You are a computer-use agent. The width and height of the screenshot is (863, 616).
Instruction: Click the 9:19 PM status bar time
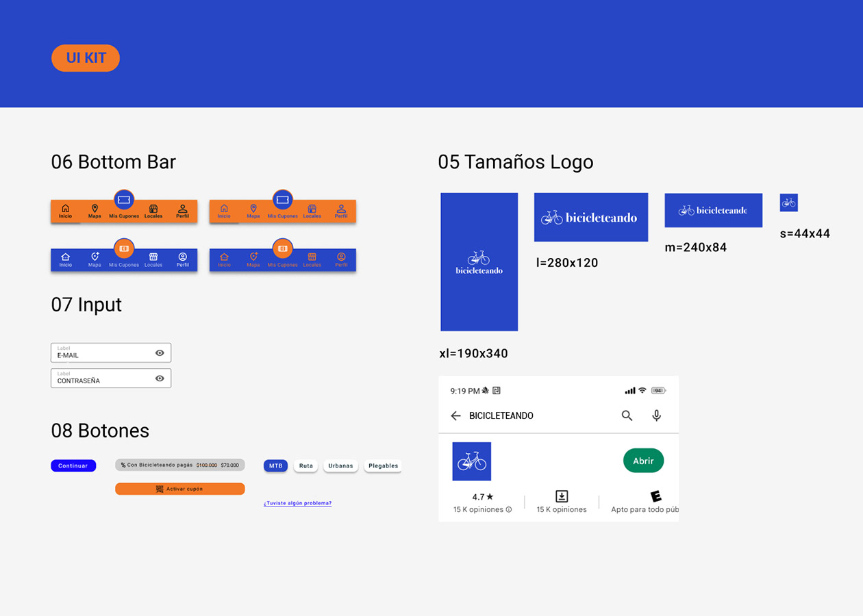coord(465,391)
